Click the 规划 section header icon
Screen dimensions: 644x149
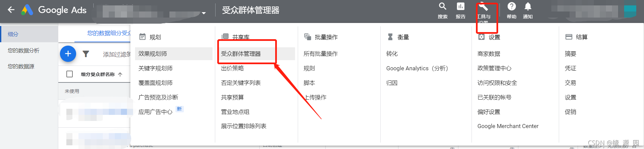coord(142,36)
